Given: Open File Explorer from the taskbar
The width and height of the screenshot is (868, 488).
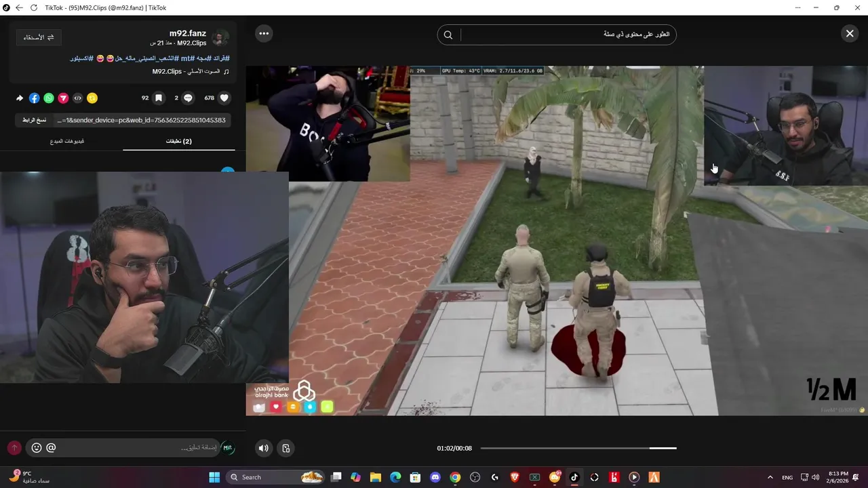Looking at the screenshot, I should (376, 477).
